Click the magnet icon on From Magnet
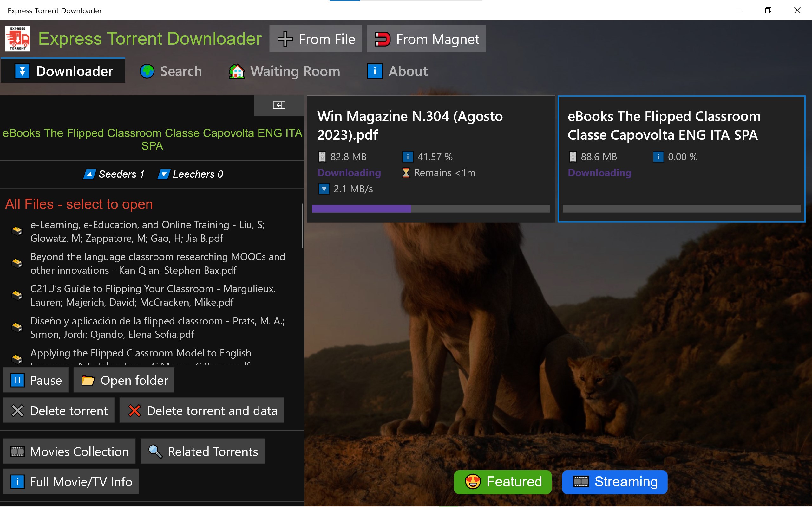 (x=382, y=39)
